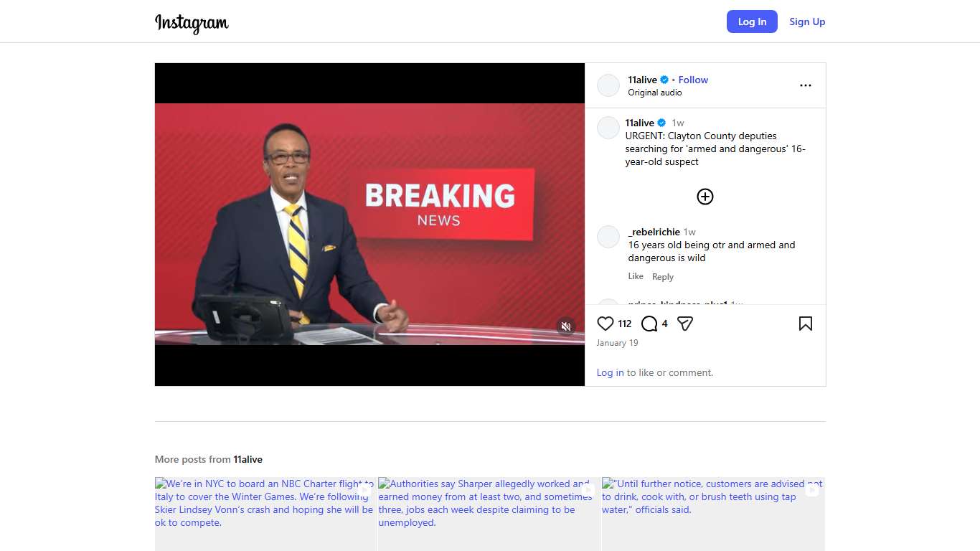The width and height of the screenshot is (980, 551).
Task: Click the Sign Up link
Action: pos(807,22)
